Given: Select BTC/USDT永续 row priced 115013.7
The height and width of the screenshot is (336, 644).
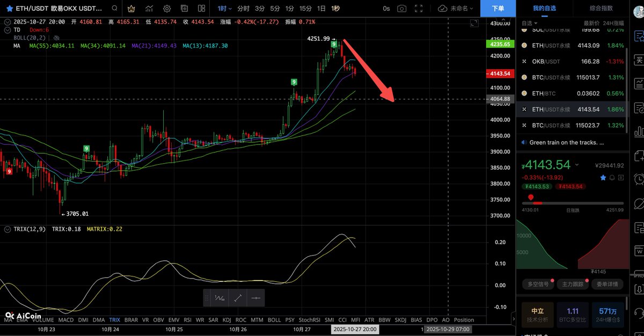Looking at the screenshot, I should tap(573, 78).
